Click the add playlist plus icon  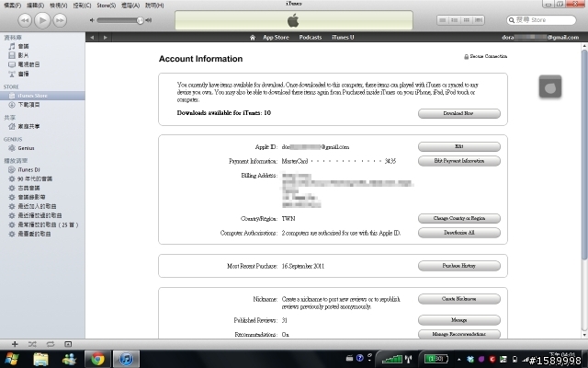tap(15, 344)
